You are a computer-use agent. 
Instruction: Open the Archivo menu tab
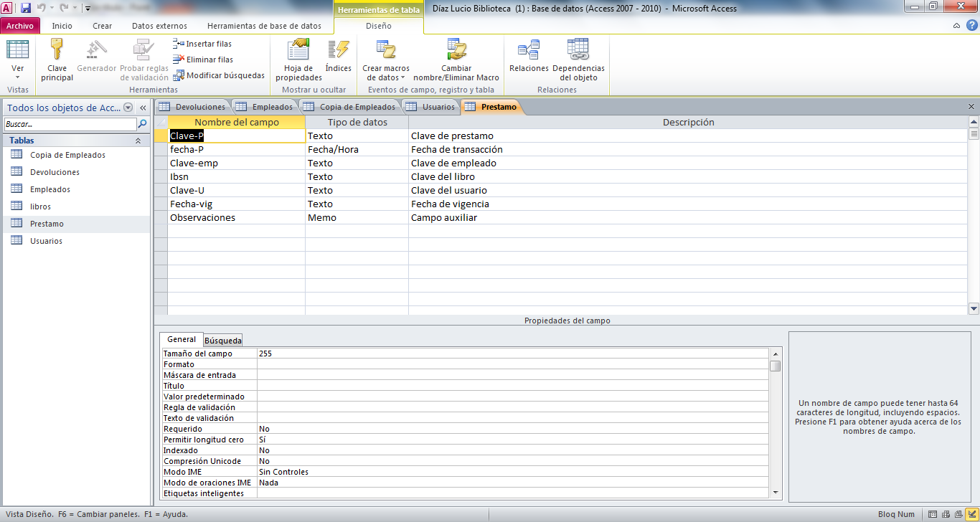coord(20,26)
